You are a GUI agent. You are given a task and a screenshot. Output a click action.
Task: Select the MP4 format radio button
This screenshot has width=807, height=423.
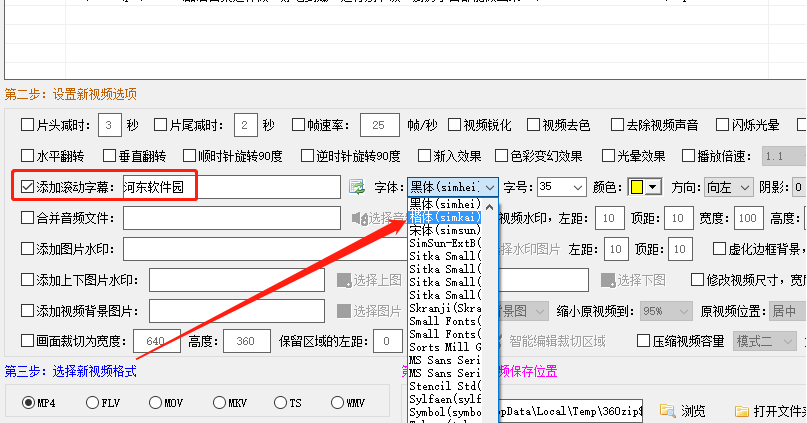tap(28, 402)
